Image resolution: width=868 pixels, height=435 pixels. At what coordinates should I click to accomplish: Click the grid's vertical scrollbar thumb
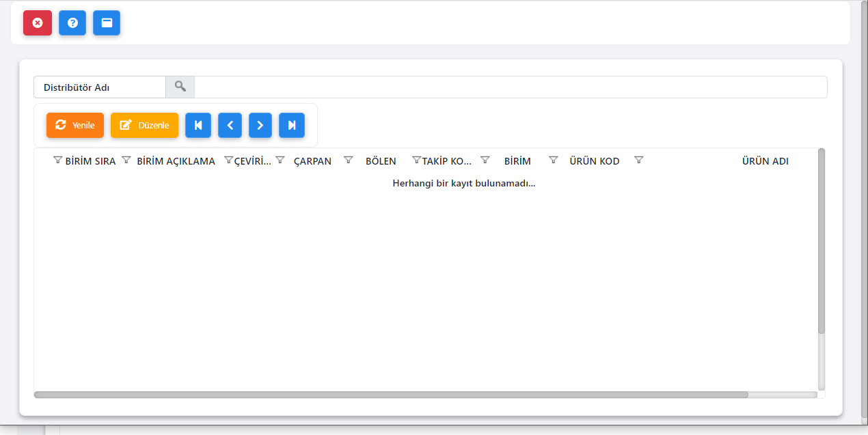coord(822,241)
